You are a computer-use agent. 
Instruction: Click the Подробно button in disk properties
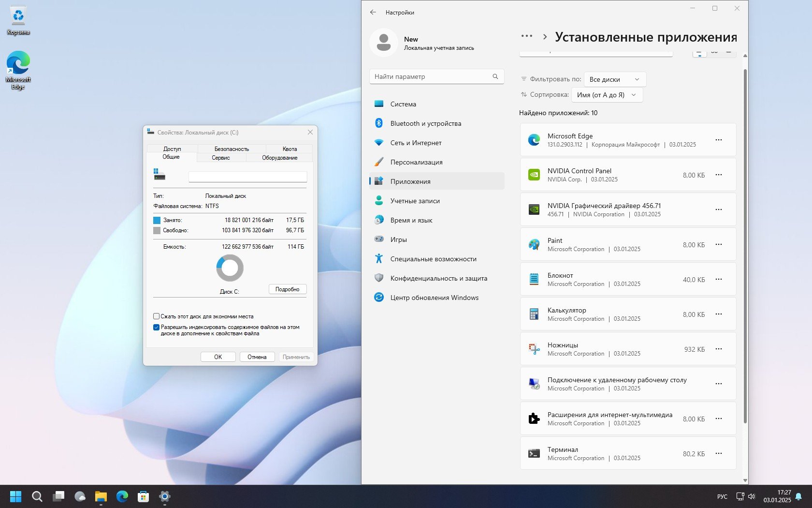tap(287, 289)
